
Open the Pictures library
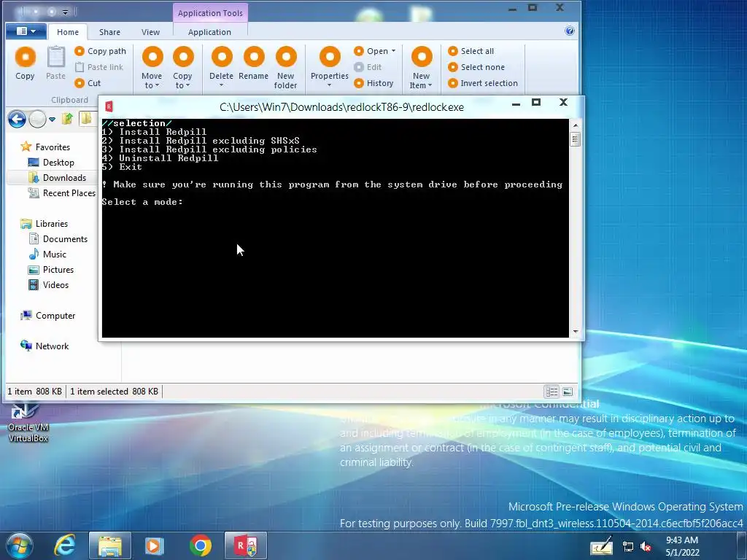[52, 270]
